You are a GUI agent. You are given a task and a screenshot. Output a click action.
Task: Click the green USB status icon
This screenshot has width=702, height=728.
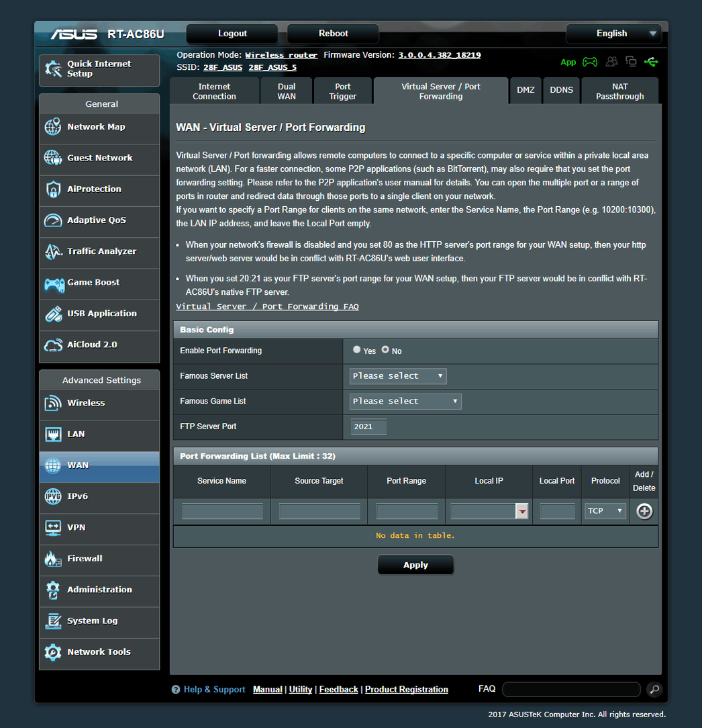(652, 62)
